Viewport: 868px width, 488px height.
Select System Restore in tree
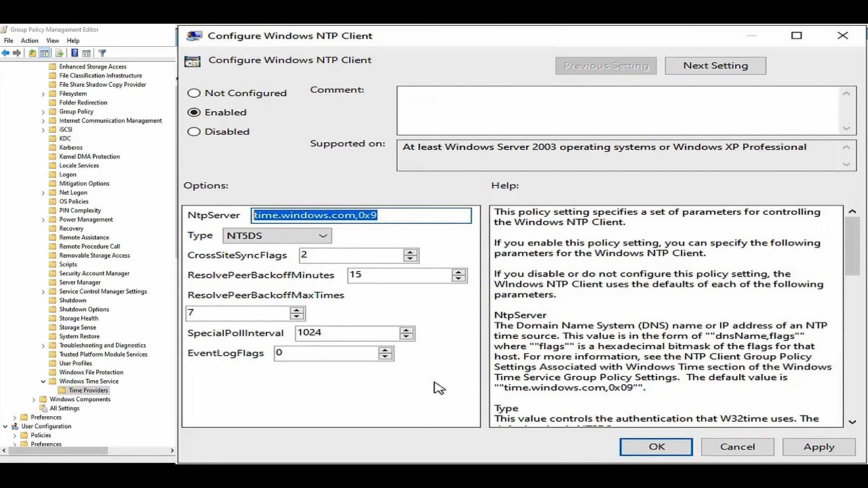coord(79,336)
